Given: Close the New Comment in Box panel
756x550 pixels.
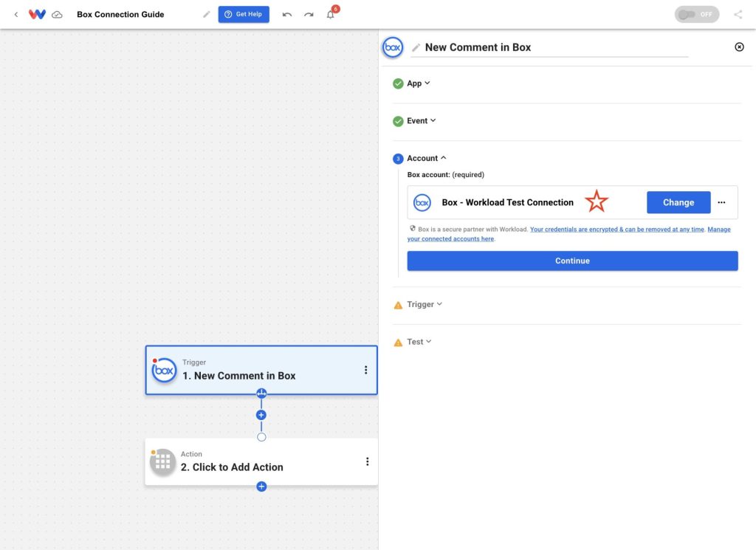Looking at the screenshot, I should point(739,47).
